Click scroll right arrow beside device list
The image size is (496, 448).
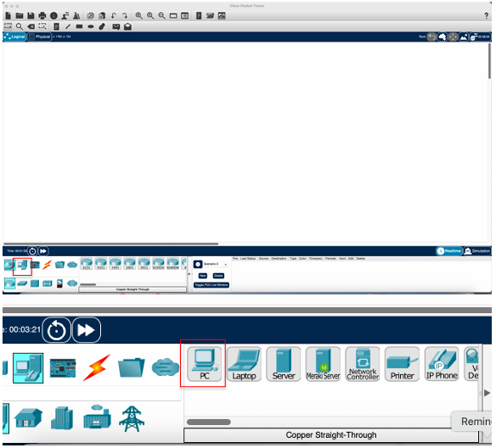(488, 394)
